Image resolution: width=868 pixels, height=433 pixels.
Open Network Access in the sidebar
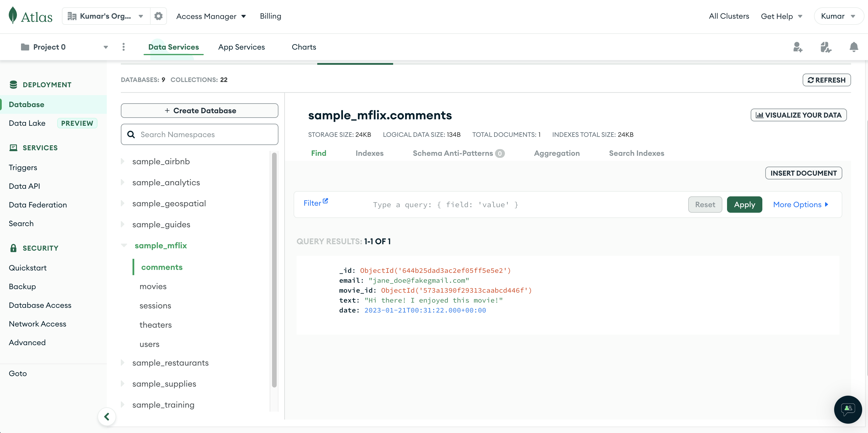(37, 324)
